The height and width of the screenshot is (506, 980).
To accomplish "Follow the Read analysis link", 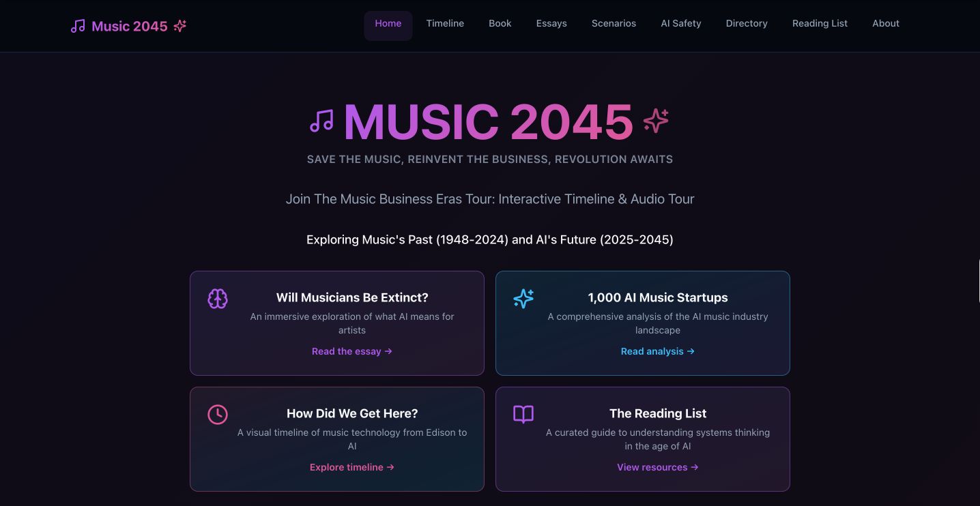I will [x=658, y=351].
